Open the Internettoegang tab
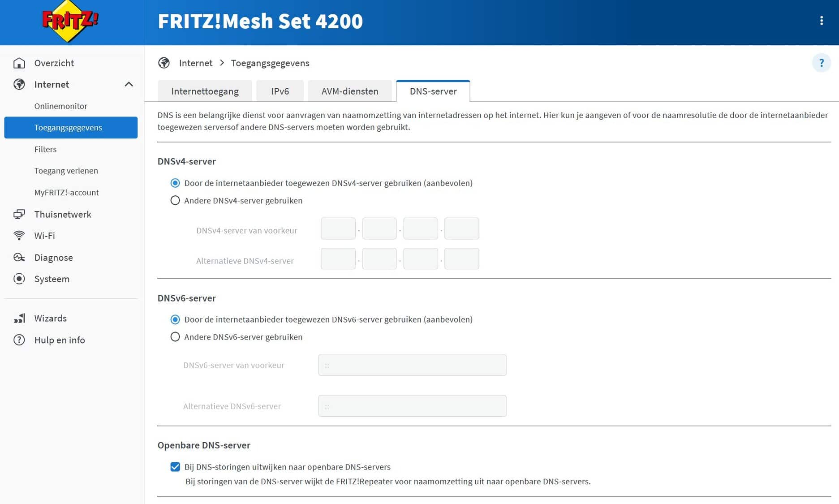 pyautogui.click(x=205, y=91)
